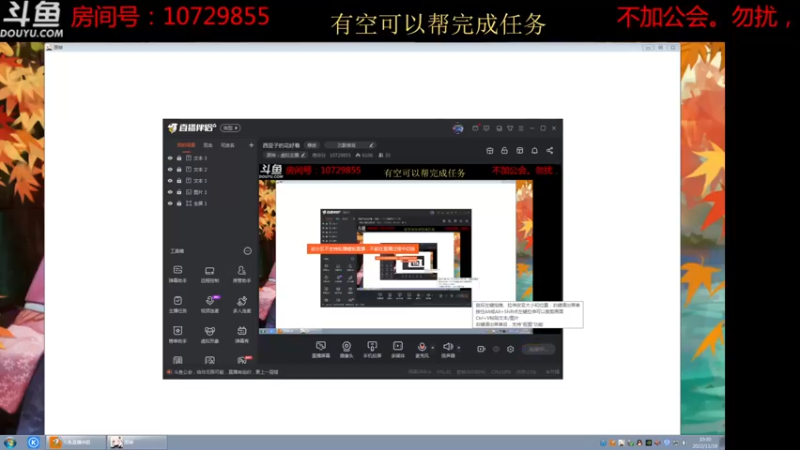Click 修改 button beside room title
This screenshot has height=450, width=800.
[x=312, y=145]
